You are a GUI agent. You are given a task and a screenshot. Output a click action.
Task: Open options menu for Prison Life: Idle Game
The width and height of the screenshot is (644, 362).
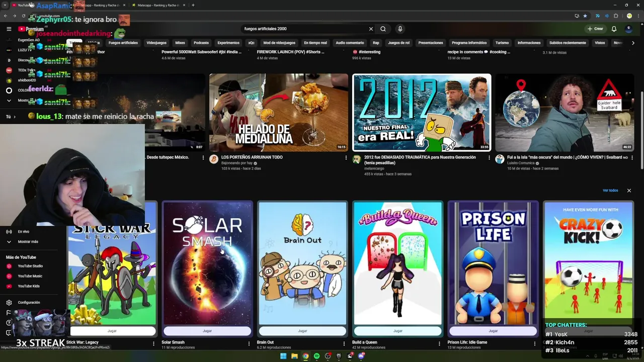[535, 343]
